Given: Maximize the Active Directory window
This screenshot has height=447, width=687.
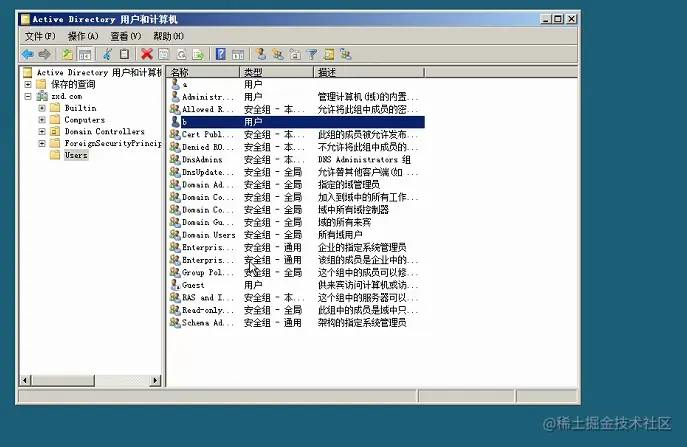Looking at the screenshot, I should (558, 19).
